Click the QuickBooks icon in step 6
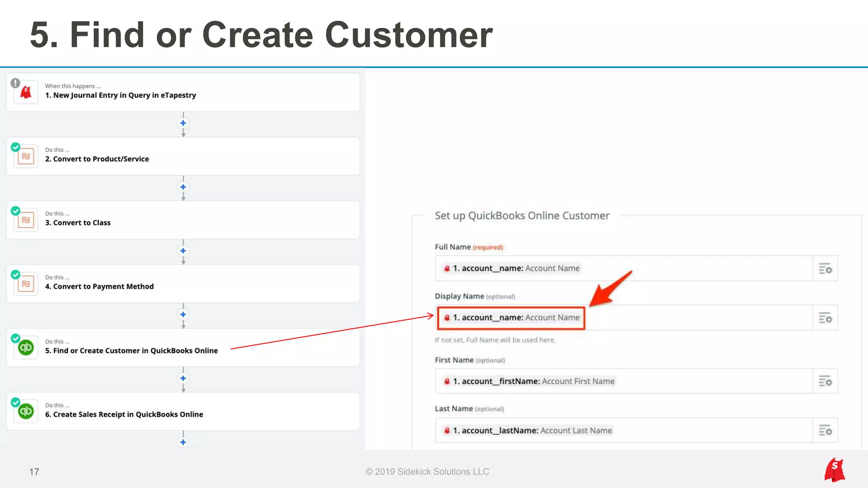This screenshot has width=868, height=488. coord(26,411)
